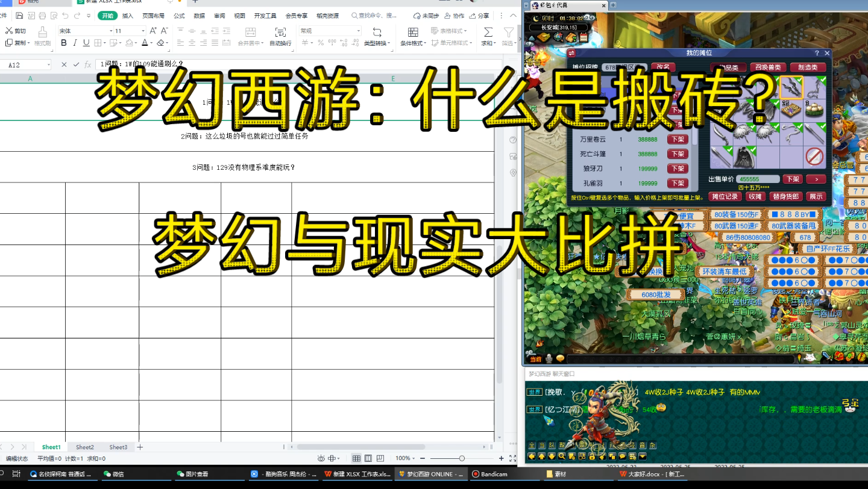This screenshot has width=868, height=489.
Task: Add a new sheet with plus icon
Action: point(140,447)
